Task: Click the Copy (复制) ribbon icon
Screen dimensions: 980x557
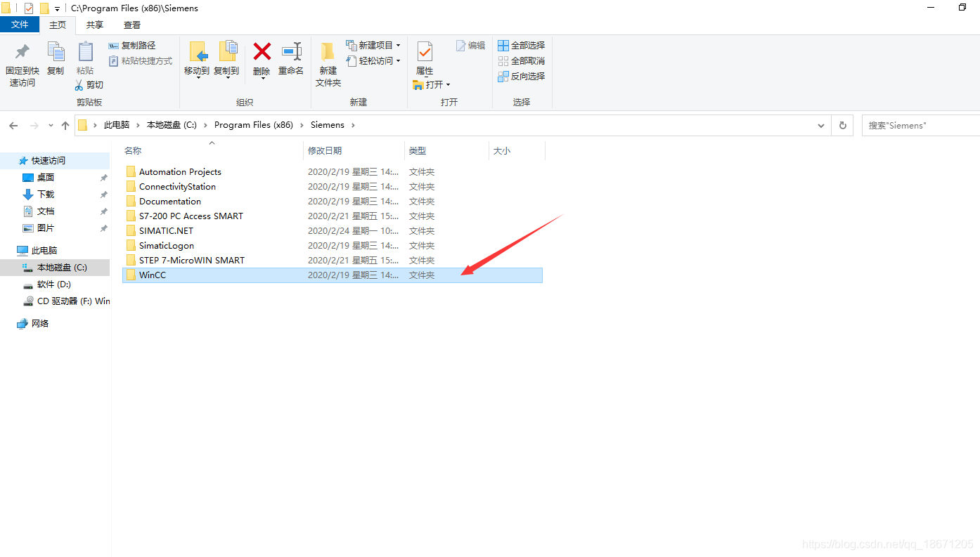Action: pyautogui.click(x=56, y=59)
